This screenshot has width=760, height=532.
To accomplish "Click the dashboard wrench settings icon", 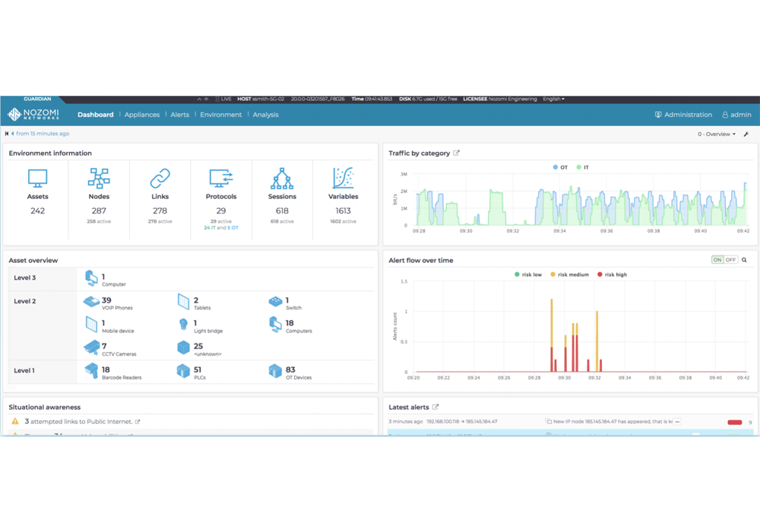I will point(746,135).
